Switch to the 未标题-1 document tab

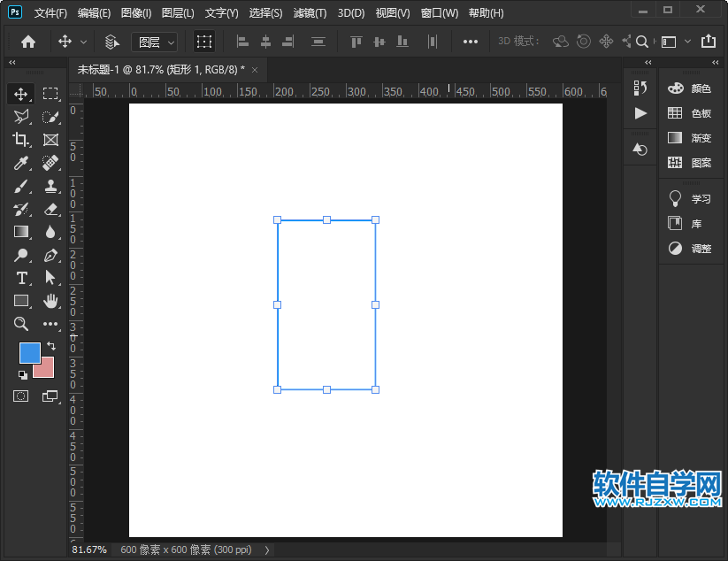[x=161, y=70]
